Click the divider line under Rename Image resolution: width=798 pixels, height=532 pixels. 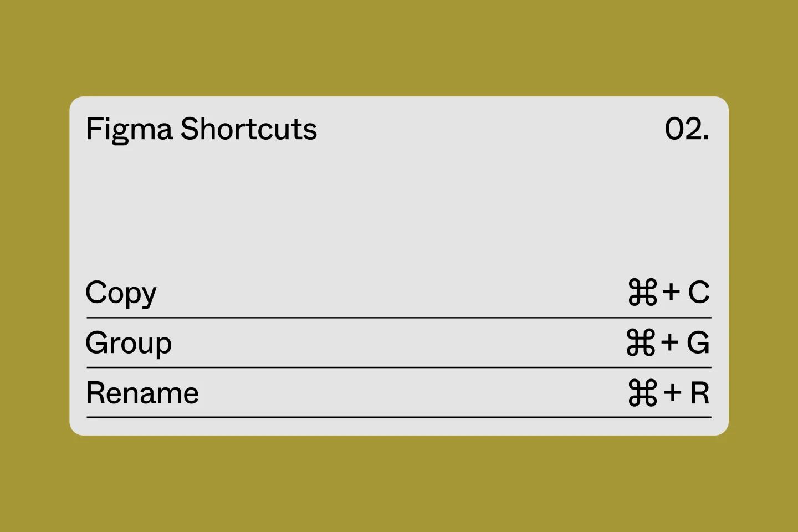click(x=399, y=417)
